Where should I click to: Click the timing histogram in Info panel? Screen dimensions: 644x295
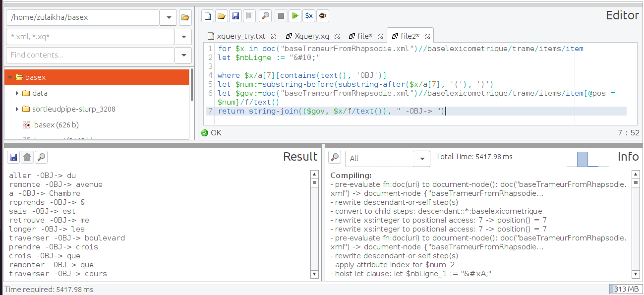[x=588, y=159]
